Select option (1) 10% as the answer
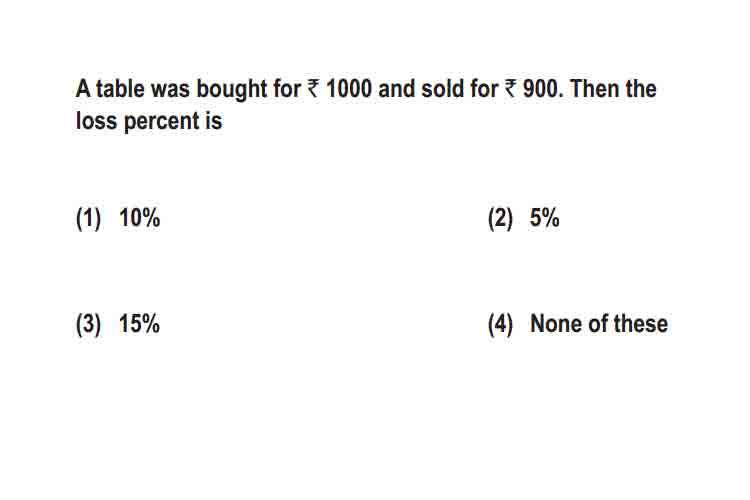Viewport: 750px width, 500px height. tap(118, 218)
